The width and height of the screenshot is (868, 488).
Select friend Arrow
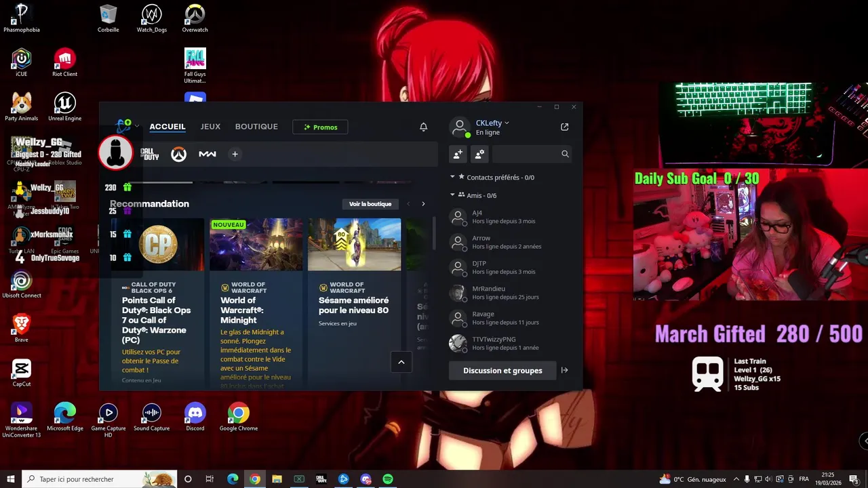click(510, 243)
